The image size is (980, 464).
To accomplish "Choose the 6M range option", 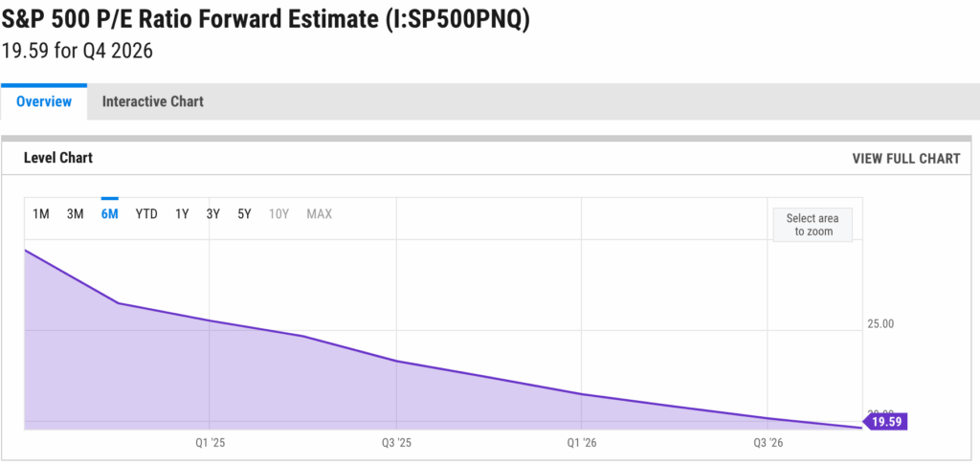I will pyautogui.click(x=109, y=214).
